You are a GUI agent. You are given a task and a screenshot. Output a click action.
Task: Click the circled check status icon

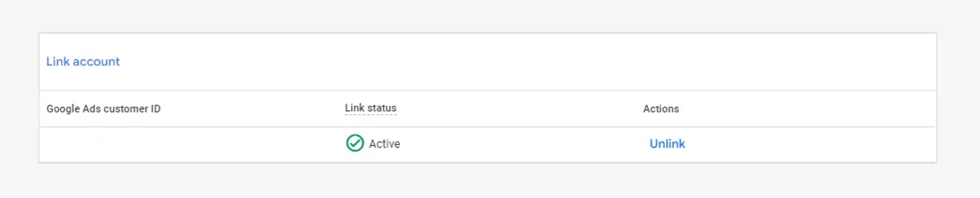click(355, 143)
